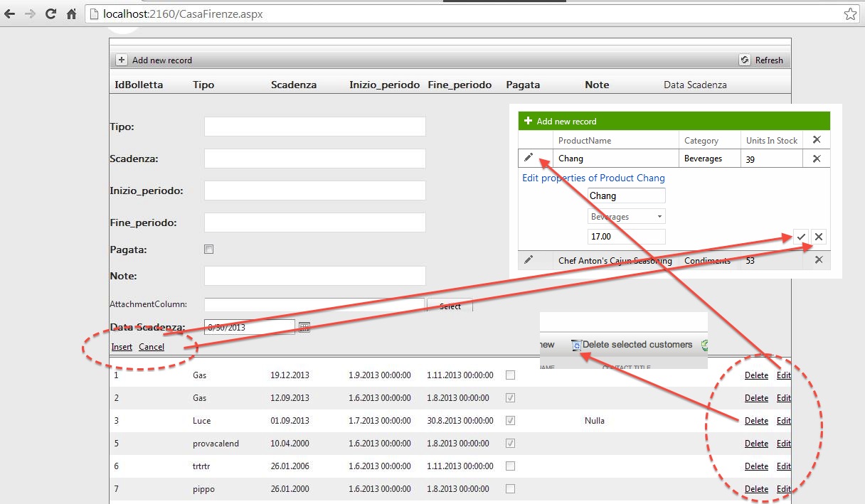Image resolution: width=865 pixels, height=504 pixels.
Task: Delete the Gas 19.12.2013 record
Action: click(x=756, y=375)
